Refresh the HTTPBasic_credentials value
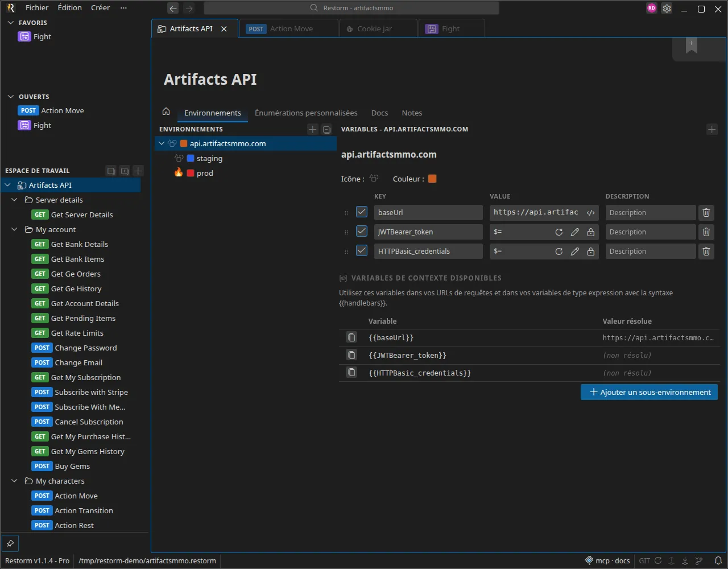 (x=559, y=251)
